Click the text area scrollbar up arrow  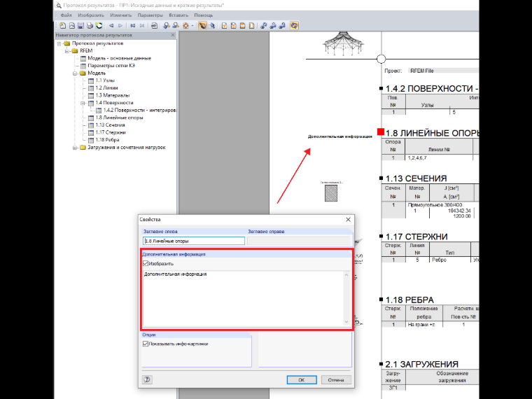tap(346, 275)
